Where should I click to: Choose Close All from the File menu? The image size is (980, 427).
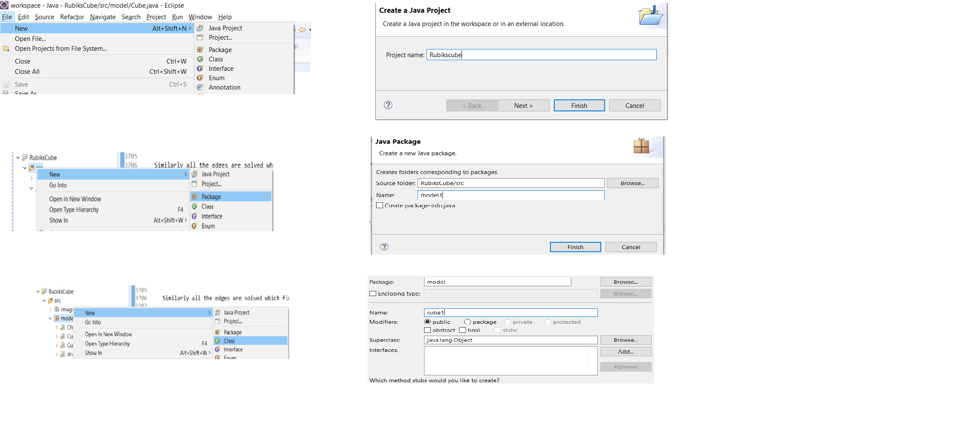[x=27, y=72]
